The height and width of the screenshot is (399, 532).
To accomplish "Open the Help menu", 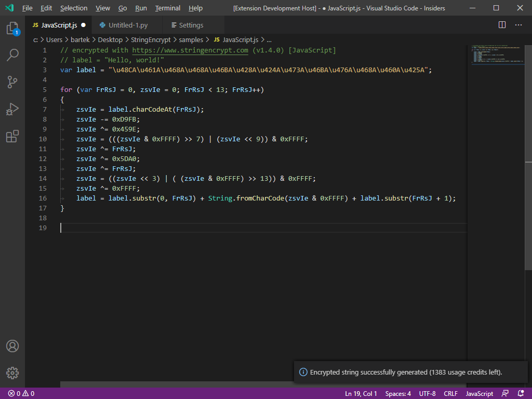I will coord(195,8).
